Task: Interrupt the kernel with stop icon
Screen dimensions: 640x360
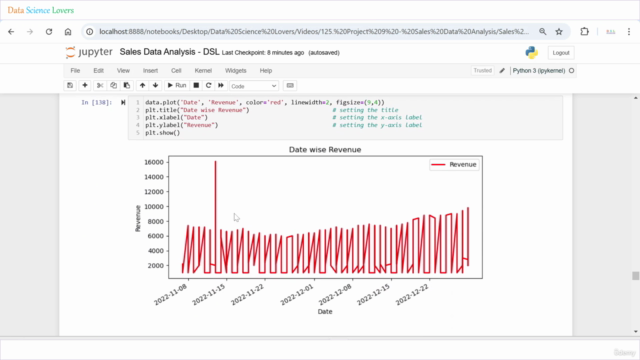Action: tap(196, 86)
